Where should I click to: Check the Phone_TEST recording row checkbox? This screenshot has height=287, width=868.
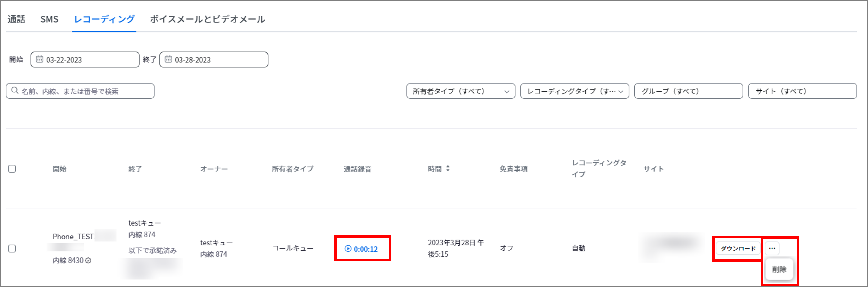[x=12, y=249]
